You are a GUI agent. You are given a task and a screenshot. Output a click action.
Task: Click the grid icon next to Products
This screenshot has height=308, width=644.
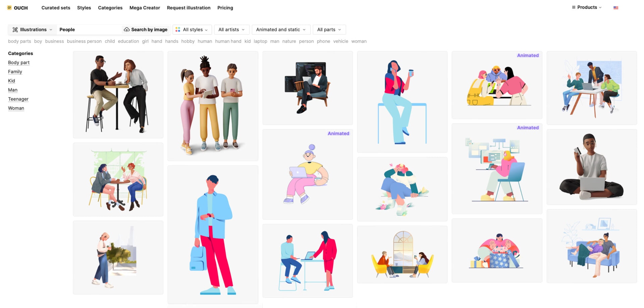click(573, 7)
